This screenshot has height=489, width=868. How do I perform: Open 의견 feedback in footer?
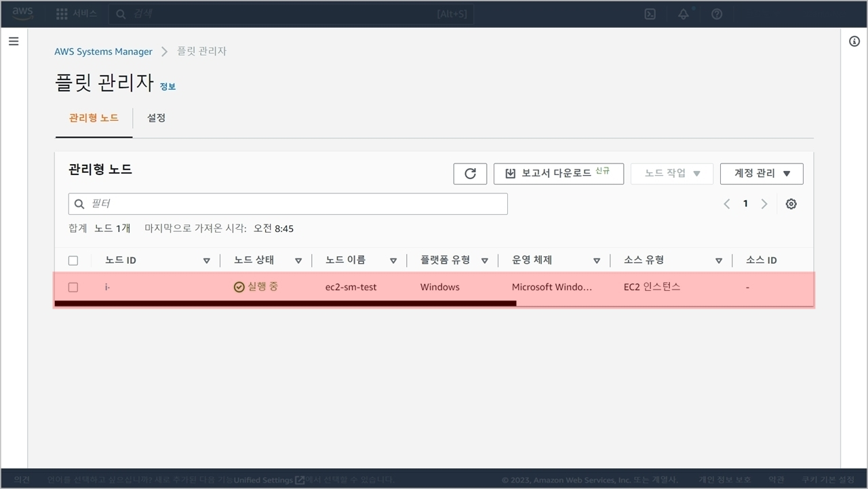(22, 480)
